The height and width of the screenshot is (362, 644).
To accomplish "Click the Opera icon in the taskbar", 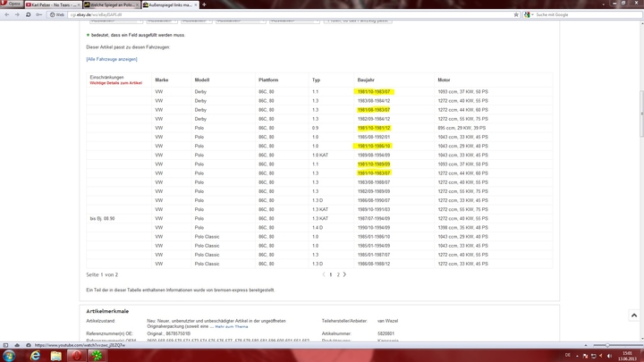I will tap(76, 356).
